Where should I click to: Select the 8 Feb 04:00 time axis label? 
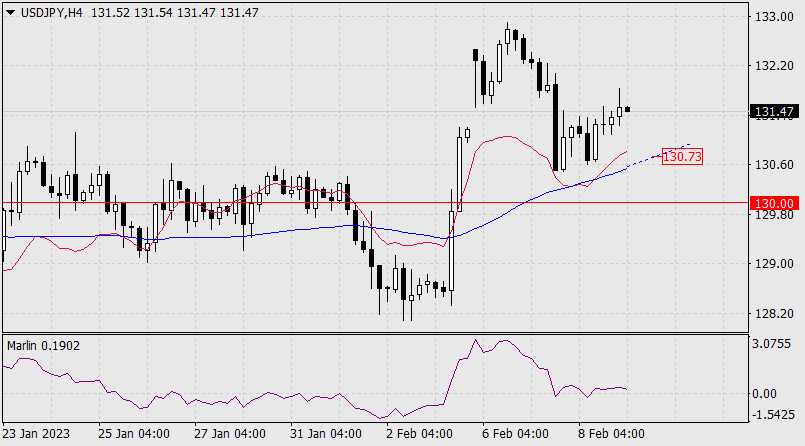click(611, 434)
